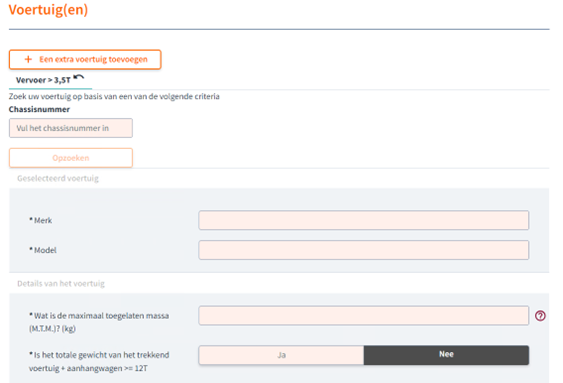Screen dimensions: 563x383
Task: Select Ja for total weight >= 12T
Action: coord(281,355)
